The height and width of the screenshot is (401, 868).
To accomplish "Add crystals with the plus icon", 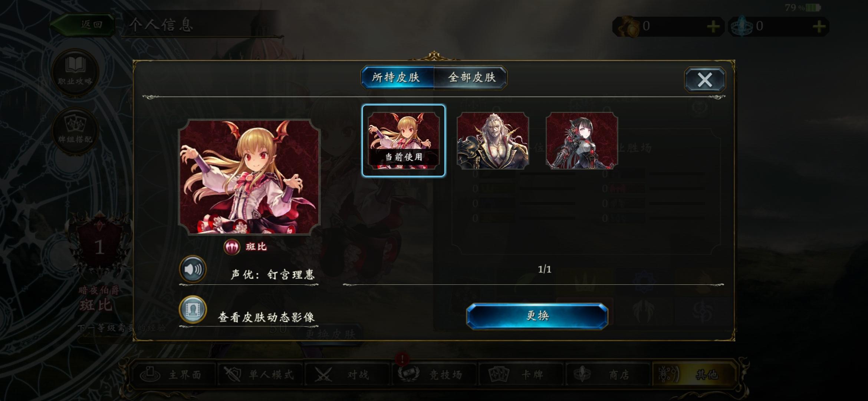I will tap(819, 26).
